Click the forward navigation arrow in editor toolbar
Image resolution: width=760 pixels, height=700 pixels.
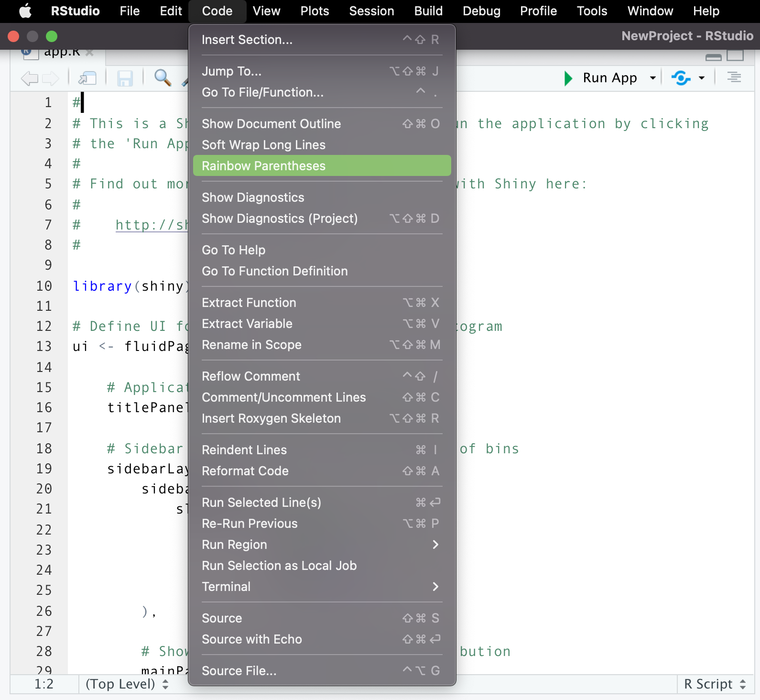(x=51, y=78)
